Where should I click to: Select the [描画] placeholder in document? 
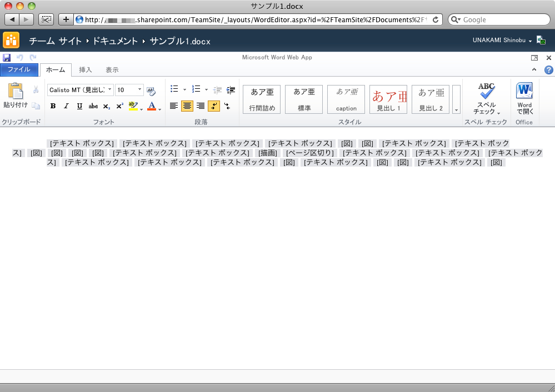(268, 153)
